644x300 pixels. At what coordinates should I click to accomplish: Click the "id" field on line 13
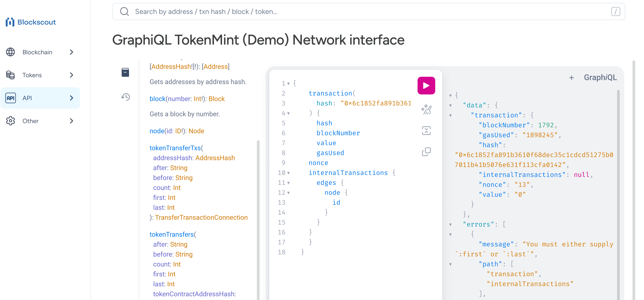coord(336,202)
